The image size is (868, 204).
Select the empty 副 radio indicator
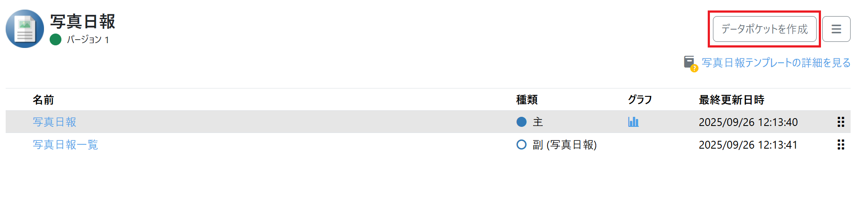pyautogui.click(x=521, y=145)
